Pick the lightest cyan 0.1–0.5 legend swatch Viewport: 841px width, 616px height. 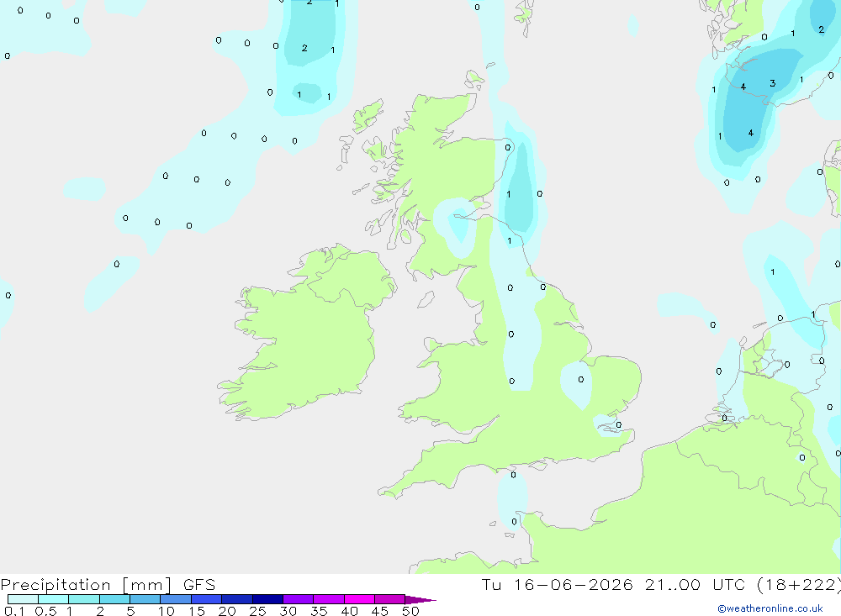coord(23,599)
